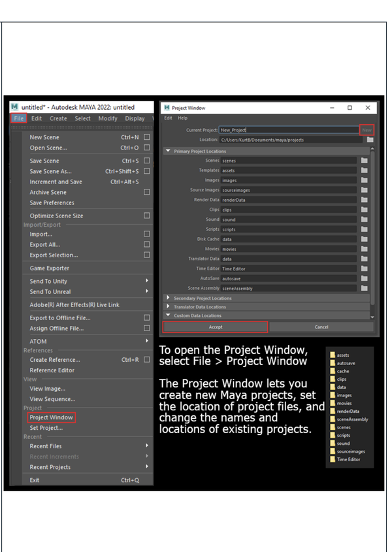
Task: Browse folder for Images location
Action: click(364, 180)
